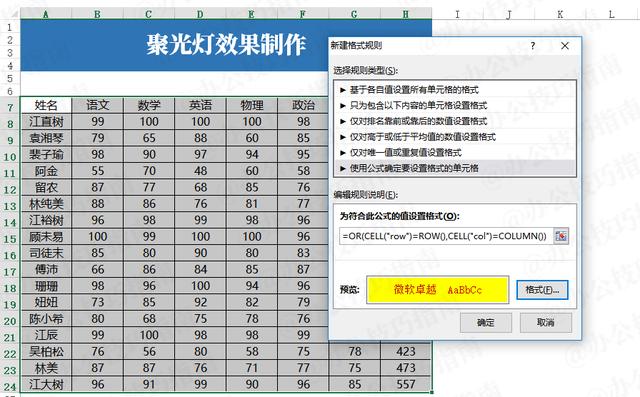
Task: Click header cell 英语
Action: (x=200, y=105)
